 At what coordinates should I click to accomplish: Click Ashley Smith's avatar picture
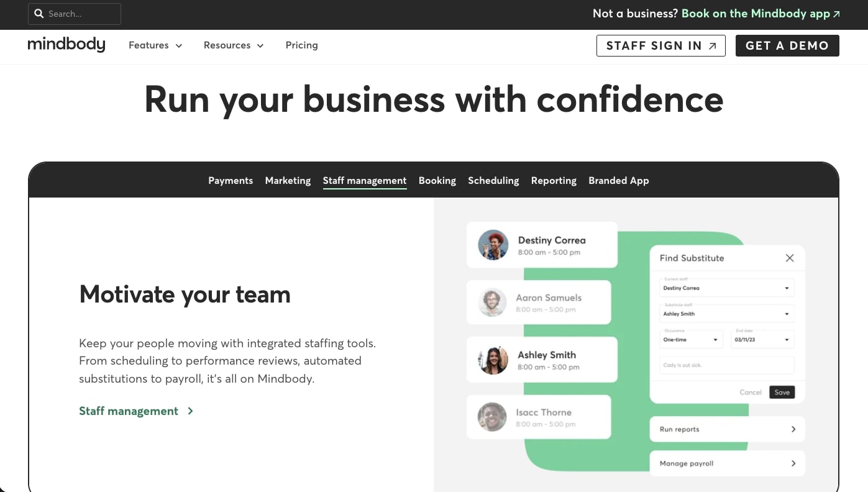(493, 360)
